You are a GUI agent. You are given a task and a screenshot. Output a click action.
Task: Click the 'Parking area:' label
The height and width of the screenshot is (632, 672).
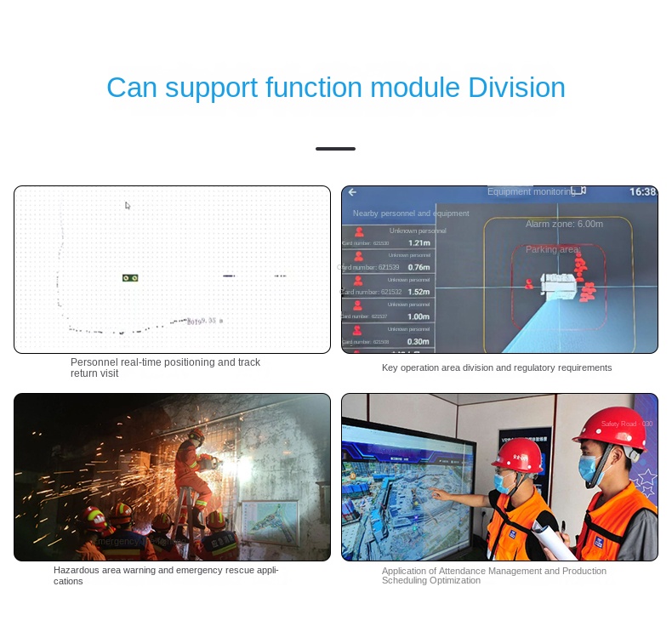pos(553,249)
